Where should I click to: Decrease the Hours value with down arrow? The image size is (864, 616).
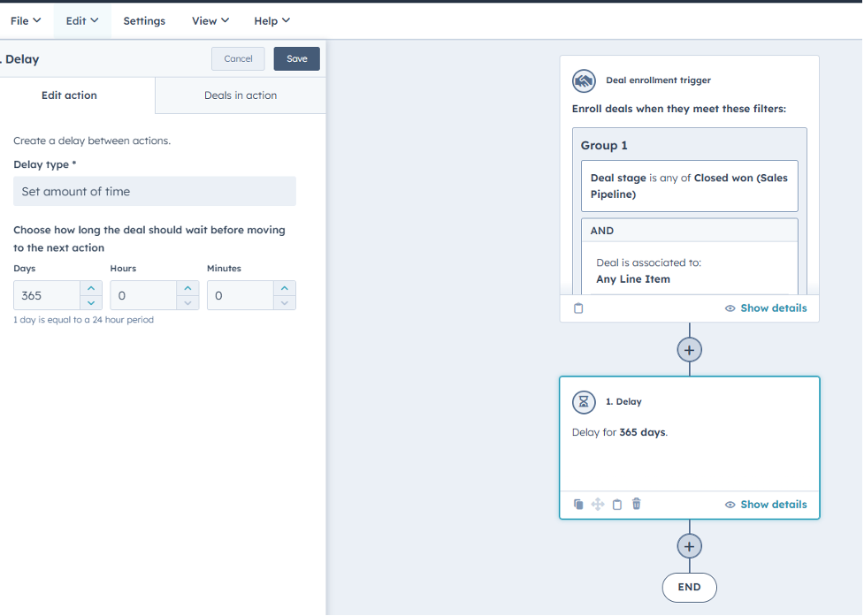[x=187, y=303]
